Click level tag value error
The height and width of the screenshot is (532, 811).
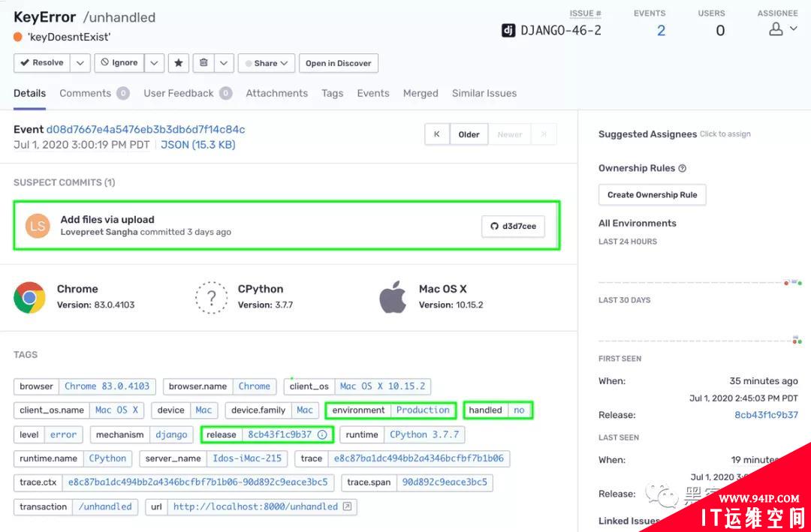[x=63, y=434]
